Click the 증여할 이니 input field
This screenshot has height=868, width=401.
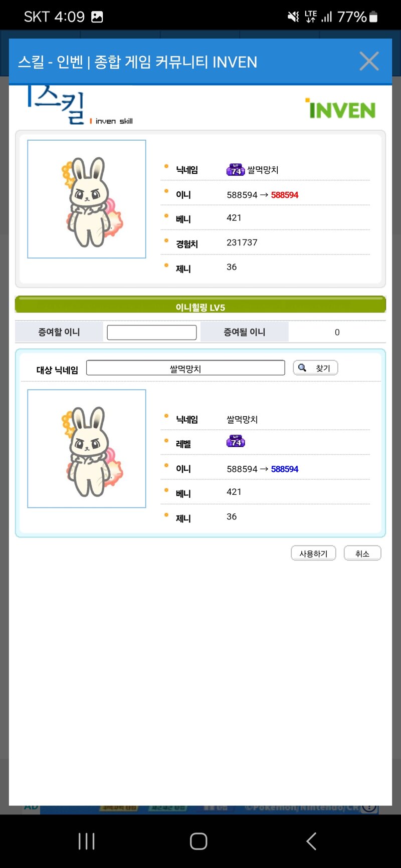[x=152, y=333]
